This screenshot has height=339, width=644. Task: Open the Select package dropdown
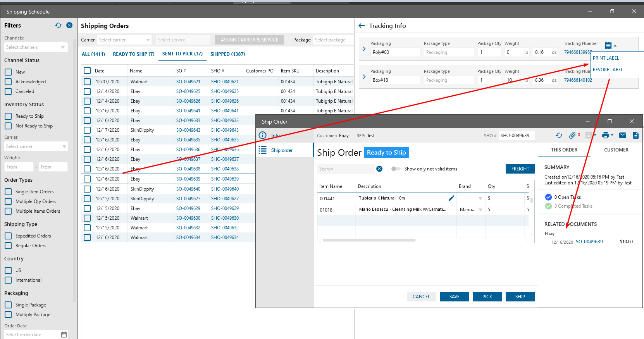point(333,40)
